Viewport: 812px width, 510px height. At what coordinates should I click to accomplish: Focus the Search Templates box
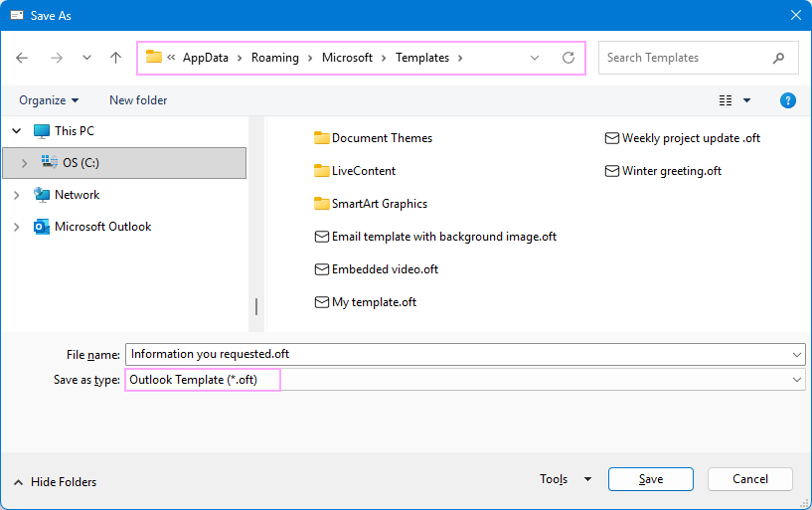tap(698, 58)
